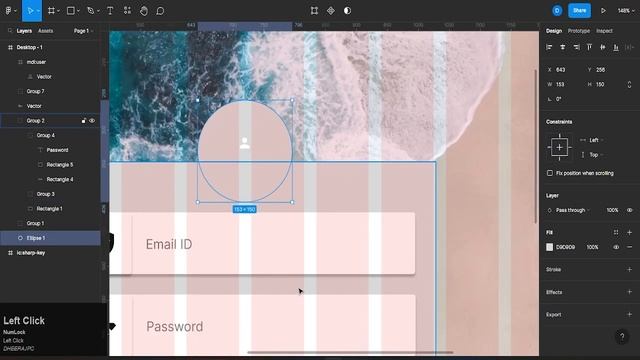
Task: Align horizontal centers
Action: [x=563, y=47]
